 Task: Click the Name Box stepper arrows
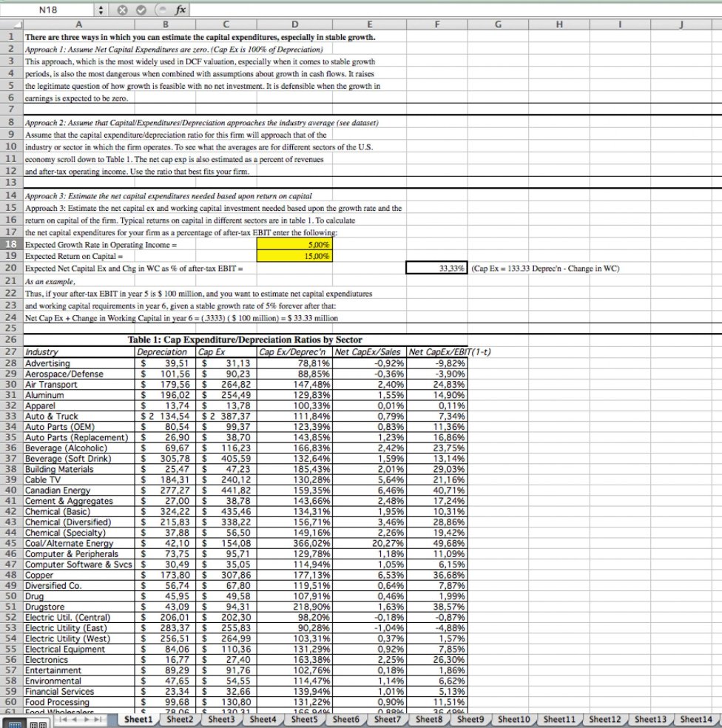pos(101,10)
